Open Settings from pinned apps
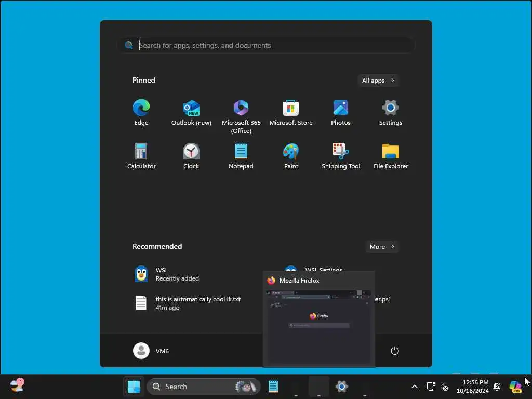 [x=391, y=113]
